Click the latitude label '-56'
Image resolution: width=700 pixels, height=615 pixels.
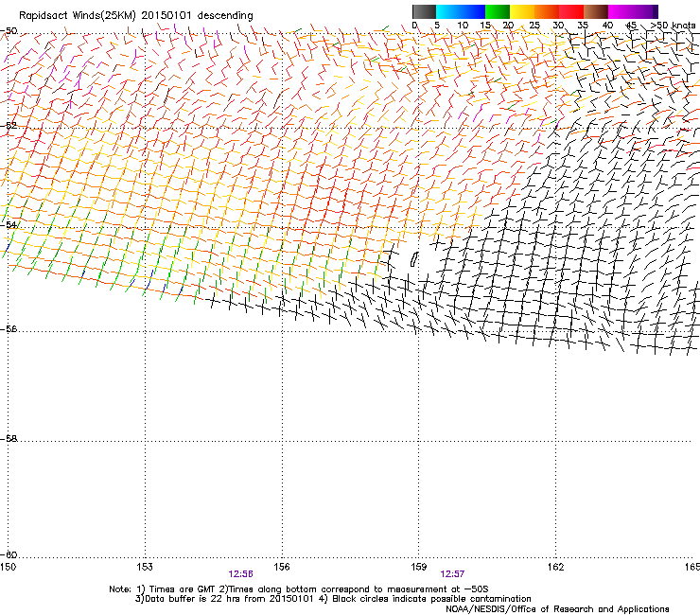tap(9, 328)
